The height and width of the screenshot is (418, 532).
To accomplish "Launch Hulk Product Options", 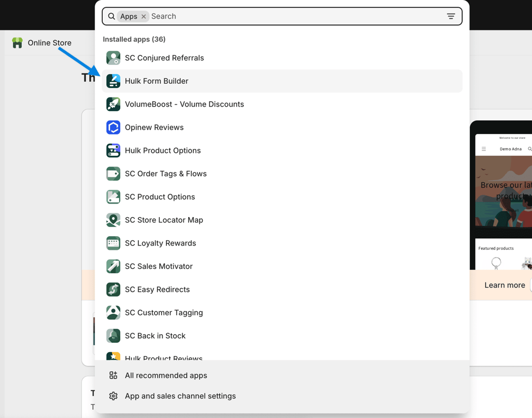I will (x=282, y=150).
